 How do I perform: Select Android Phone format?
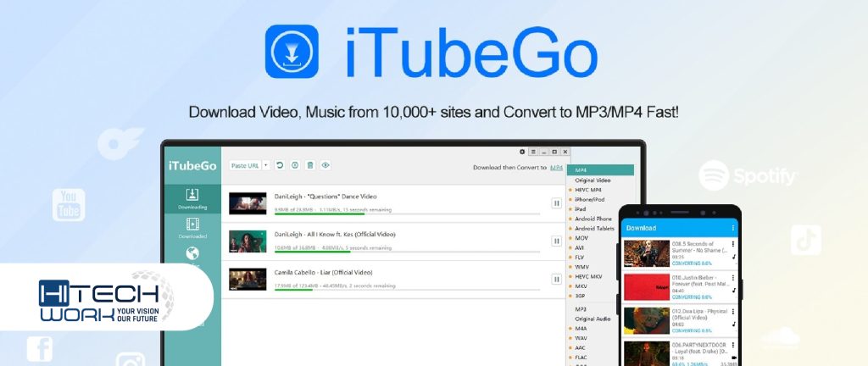pyautogui.click(x=593, y=219)
